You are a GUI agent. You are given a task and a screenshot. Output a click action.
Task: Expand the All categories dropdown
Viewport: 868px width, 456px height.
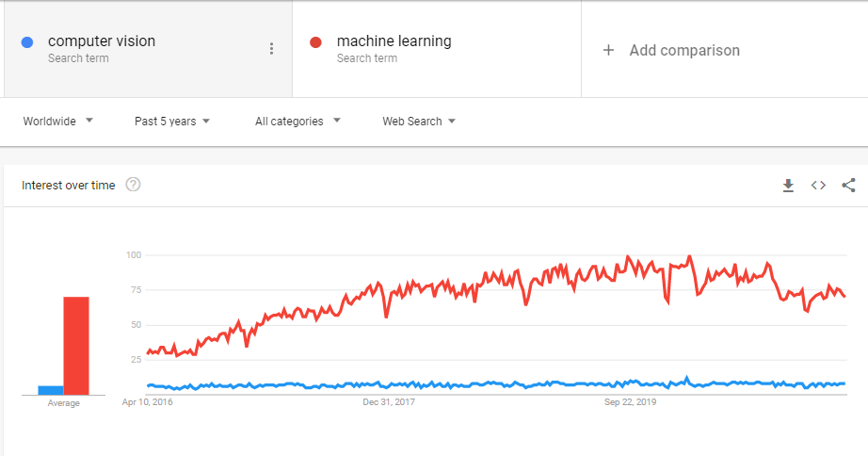[297, 122]
